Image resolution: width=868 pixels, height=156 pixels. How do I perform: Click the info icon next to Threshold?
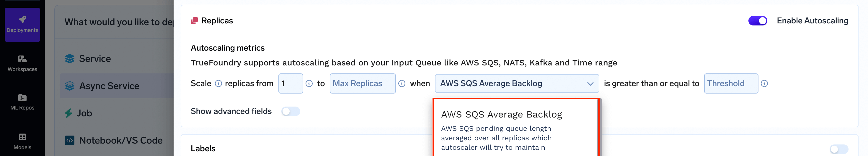[764, 83]
